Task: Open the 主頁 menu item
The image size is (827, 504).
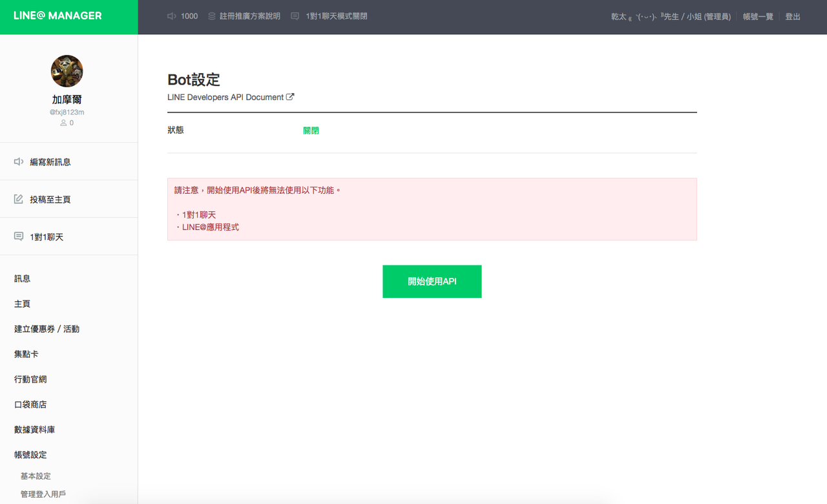Action: click(23, 304)
